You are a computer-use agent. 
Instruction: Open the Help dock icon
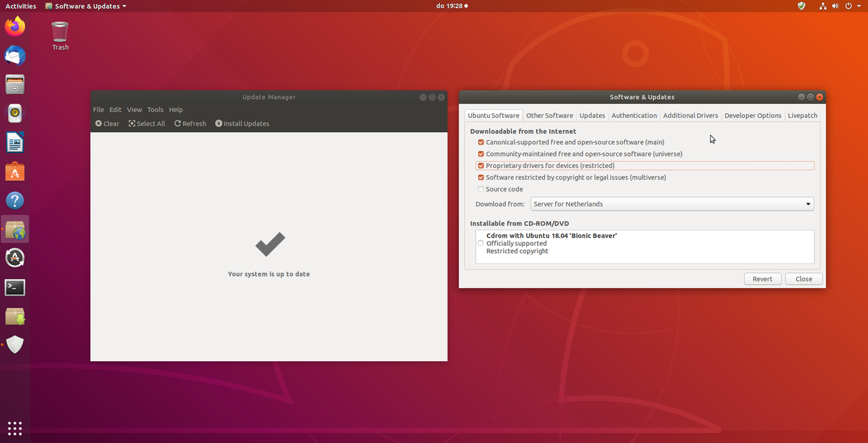pyautogui.click(x=15, y=201)
